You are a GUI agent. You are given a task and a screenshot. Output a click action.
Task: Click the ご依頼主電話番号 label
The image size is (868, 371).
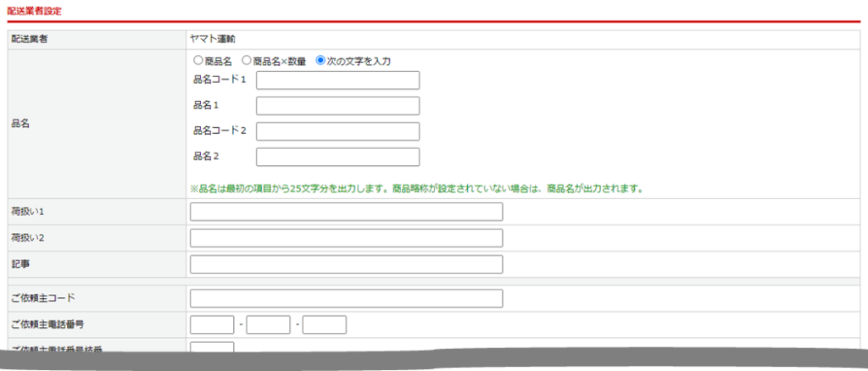[47, 324]
